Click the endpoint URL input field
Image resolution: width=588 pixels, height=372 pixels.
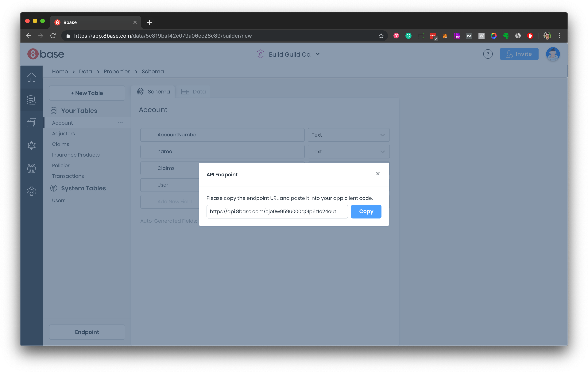coord(277,211)
